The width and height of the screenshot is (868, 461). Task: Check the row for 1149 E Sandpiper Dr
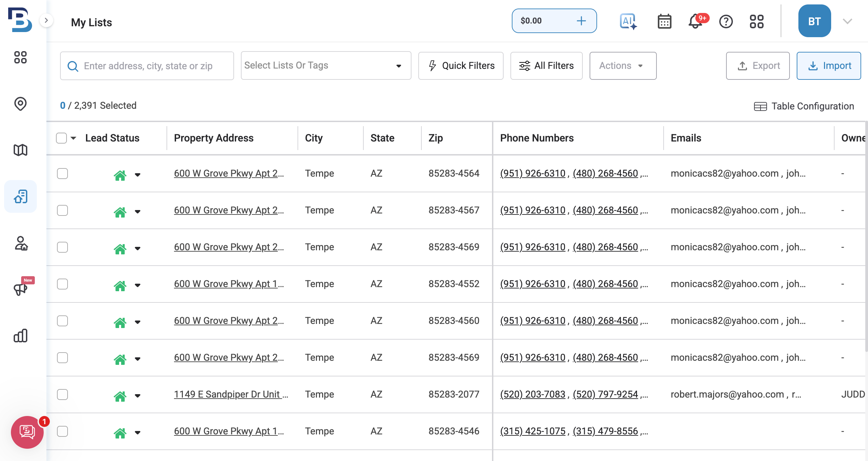[62, 395]
